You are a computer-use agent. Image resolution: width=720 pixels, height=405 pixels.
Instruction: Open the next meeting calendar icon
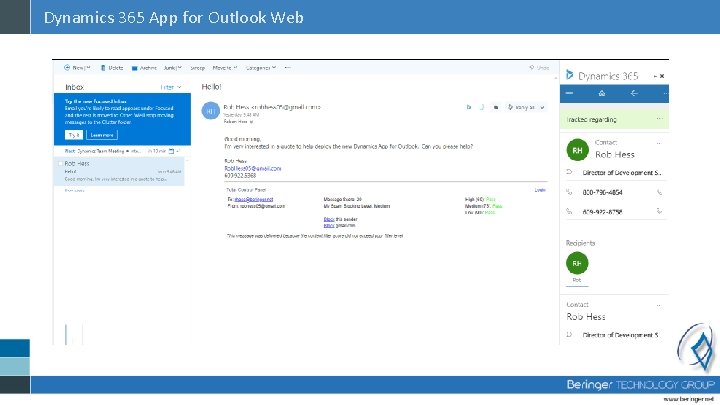[171, 151]
